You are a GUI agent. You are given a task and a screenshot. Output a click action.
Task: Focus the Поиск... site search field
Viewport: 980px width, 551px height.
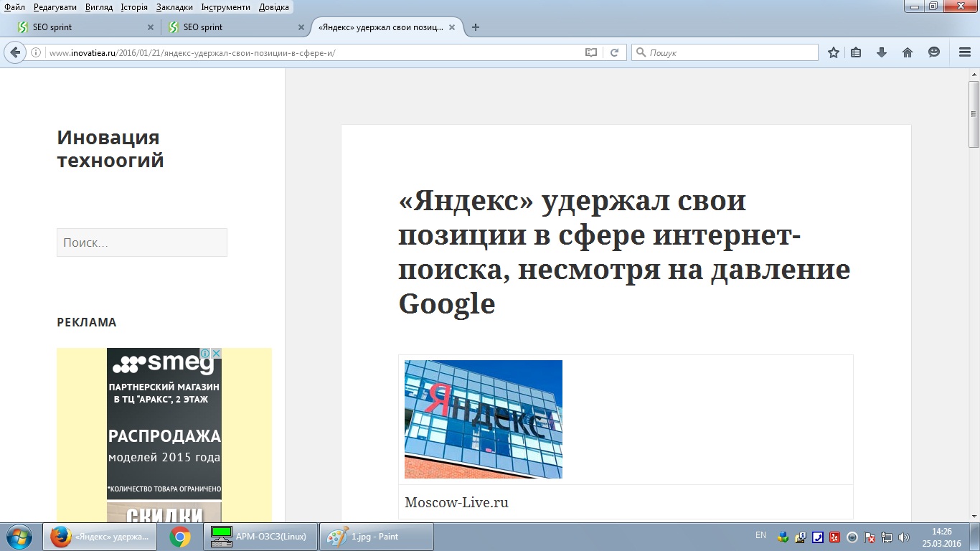click(x=142, y=242)
